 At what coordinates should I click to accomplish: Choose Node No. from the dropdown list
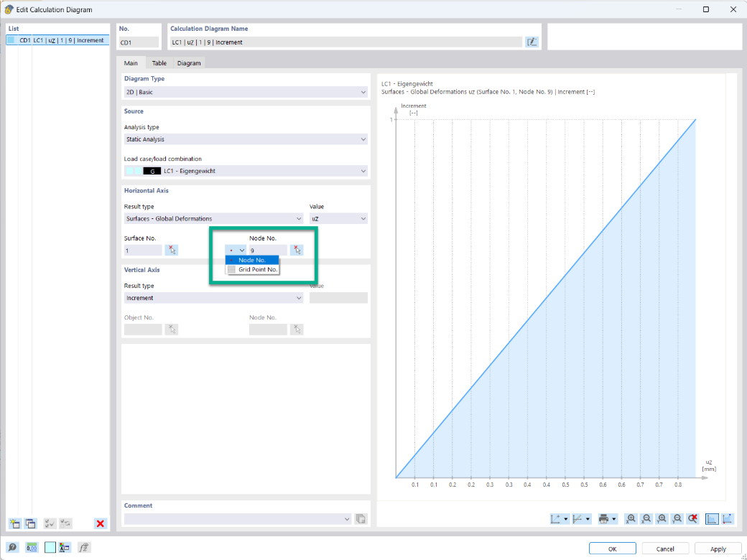(x=252, y=260)
